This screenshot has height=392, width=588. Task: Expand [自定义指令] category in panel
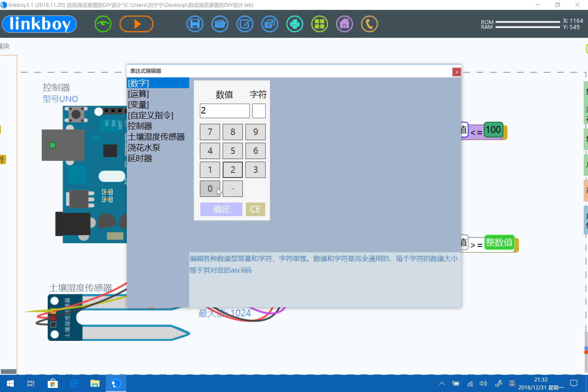pos(151,115)
